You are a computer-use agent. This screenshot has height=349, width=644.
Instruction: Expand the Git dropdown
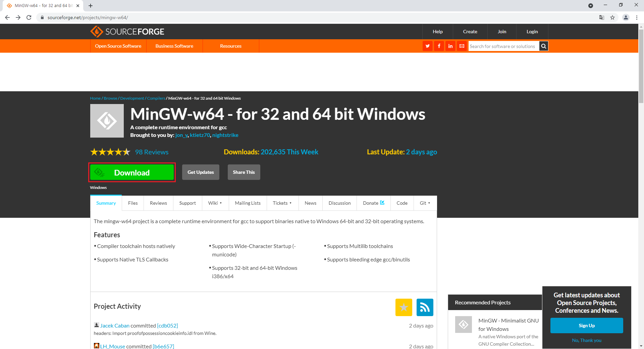click(425, 203)
